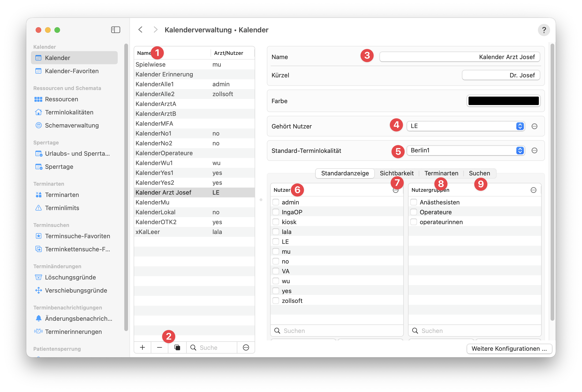
Task: Select KalenderOperateure in the calendar list
Action: tap(194, 153)
